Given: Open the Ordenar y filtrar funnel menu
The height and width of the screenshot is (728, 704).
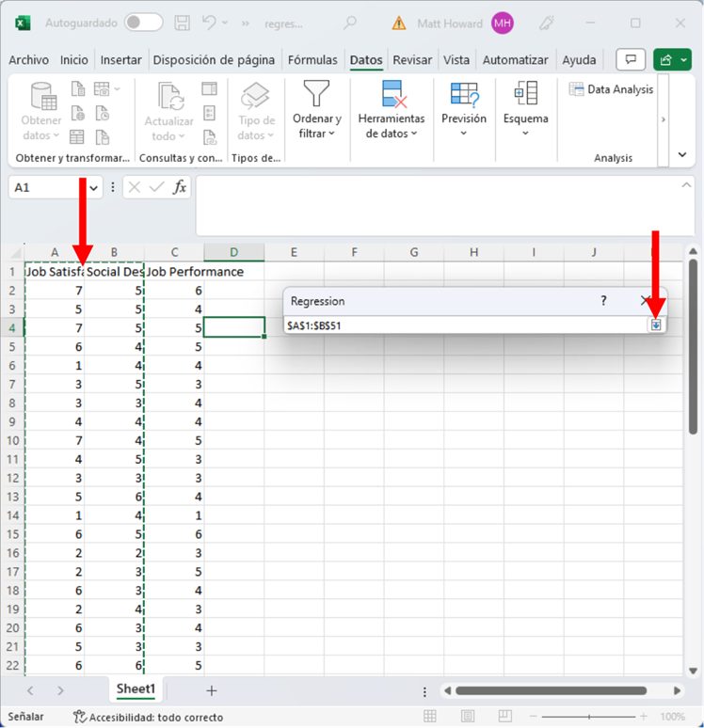Looking at the screenshot, I should pyautogui.click(x=316, y=111).
